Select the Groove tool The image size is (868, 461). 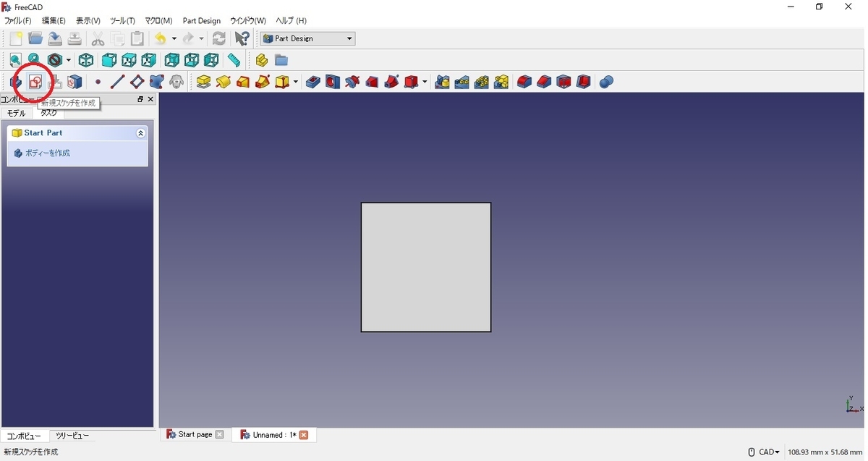352,82
